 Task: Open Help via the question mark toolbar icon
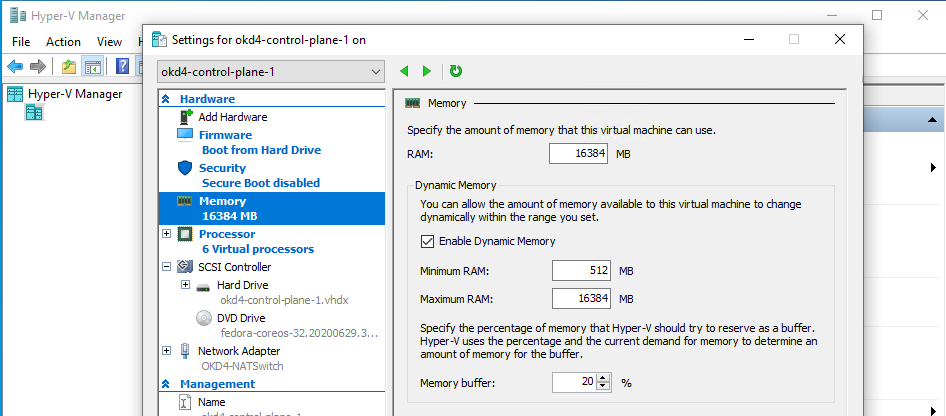coord(122,66)
